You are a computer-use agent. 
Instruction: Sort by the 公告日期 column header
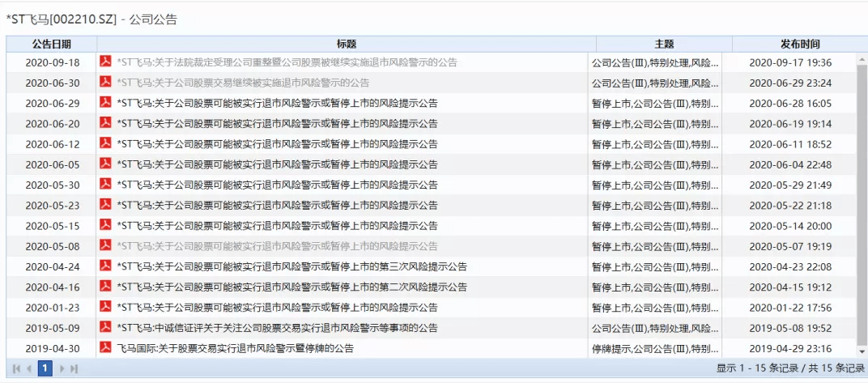[52, 45]
